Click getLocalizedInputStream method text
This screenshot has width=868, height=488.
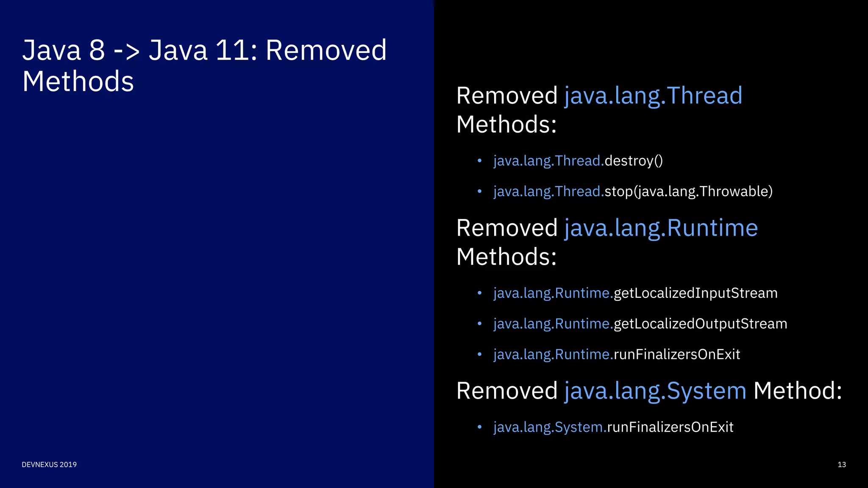pos(696,293)
